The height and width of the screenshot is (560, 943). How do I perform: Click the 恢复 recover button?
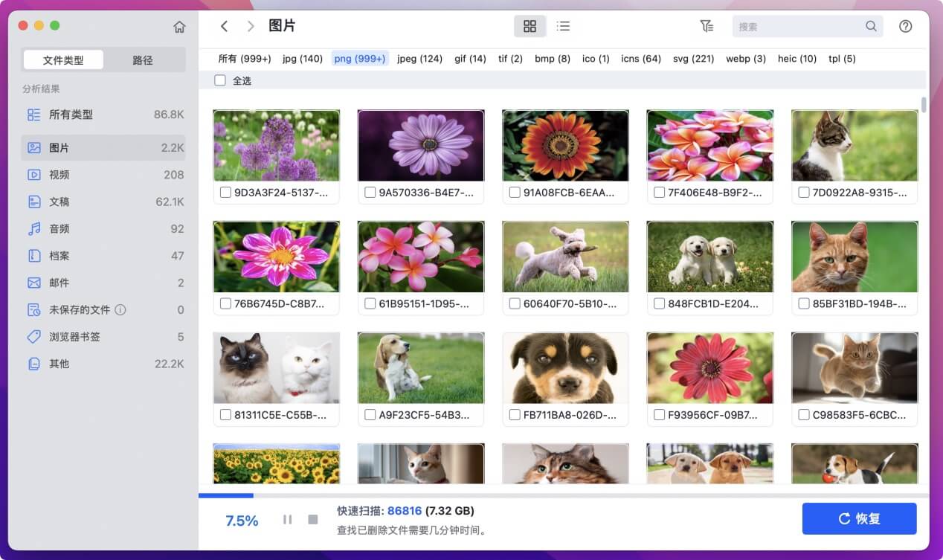pyautogui.click(x=859, y=518)
